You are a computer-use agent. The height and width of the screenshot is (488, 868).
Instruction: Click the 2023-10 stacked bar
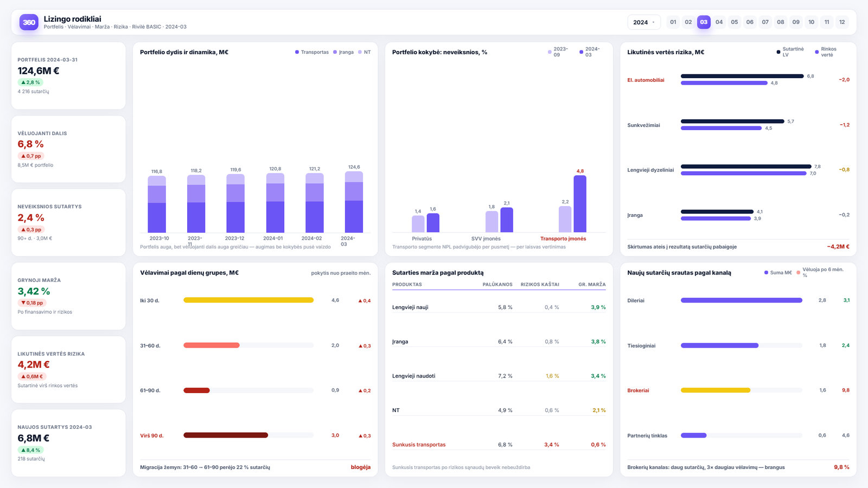157,204
